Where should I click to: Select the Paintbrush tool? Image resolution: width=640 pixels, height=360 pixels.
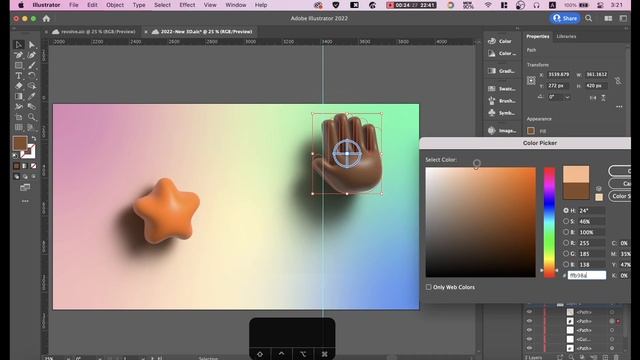pyautogui.click(x=32, y=65)
